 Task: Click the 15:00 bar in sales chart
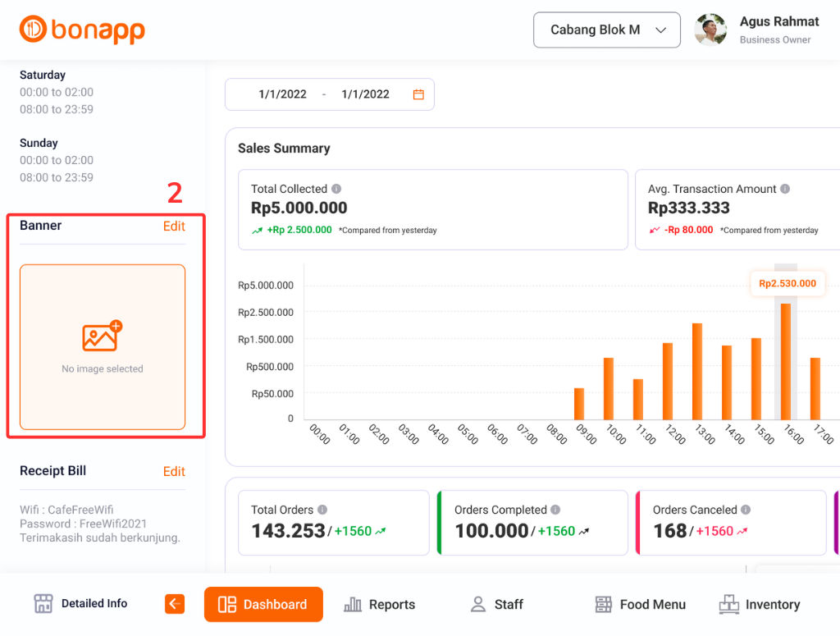click(756, 379)
